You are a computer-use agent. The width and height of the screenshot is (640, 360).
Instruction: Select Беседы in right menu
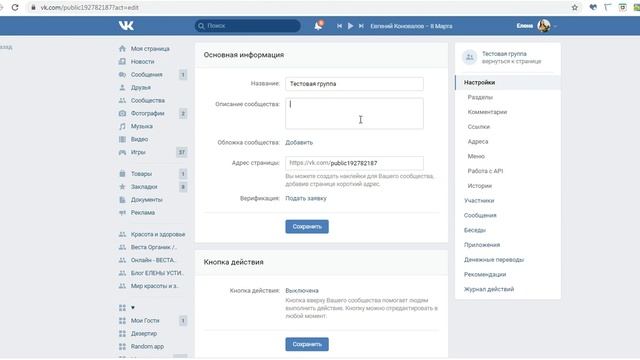(475, 230)
